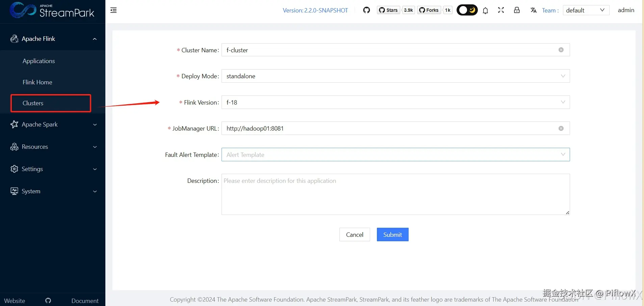Enter fullscreen mode with the expand icon

(501, 10)
